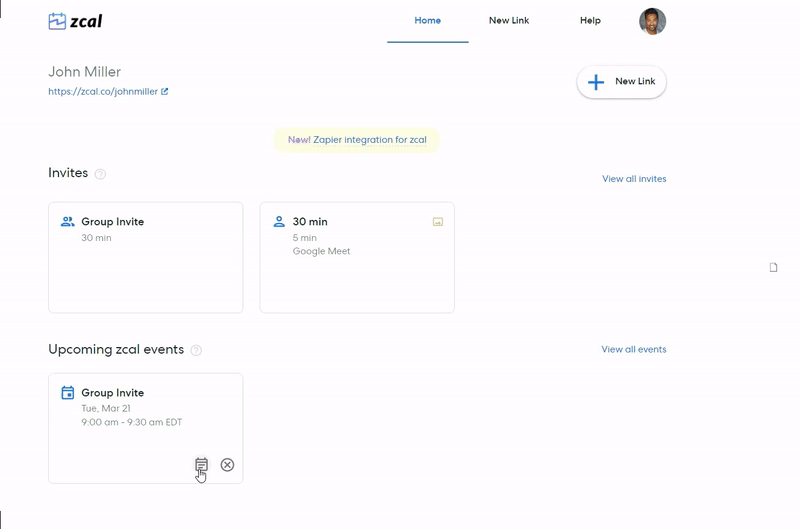Viewport: 800px width, 529px height.
Task: Click '9:00 am - 9:30 am EDT' time text
Action: [132, 422]
